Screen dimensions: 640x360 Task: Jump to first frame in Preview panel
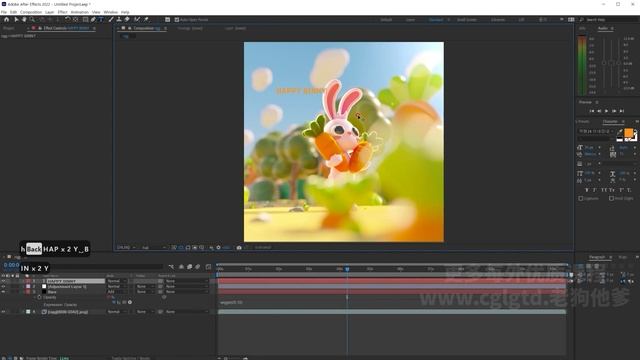pyautogui.click(x=592, y=111)
